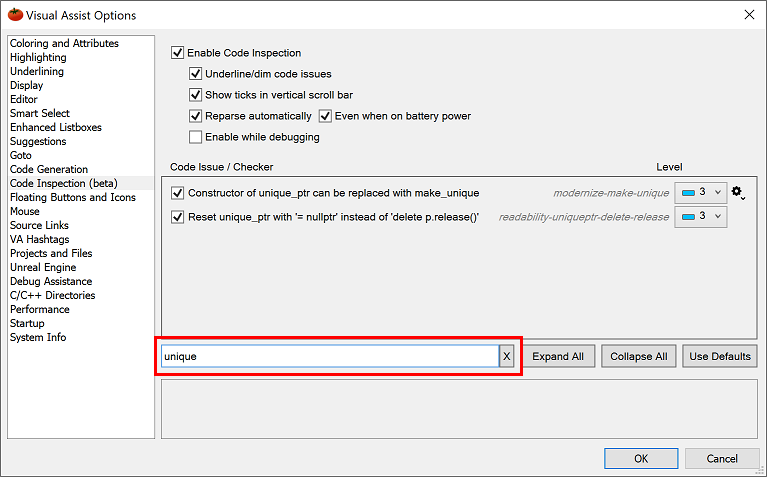This screenshot has width=767, height=477.
Task: Confirm the options with OK
Action: pos(640,458)
